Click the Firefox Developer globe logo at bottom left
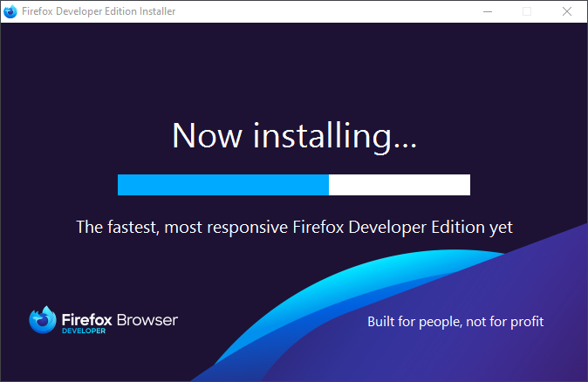588x382 pixels. click(x=42, y=320)
